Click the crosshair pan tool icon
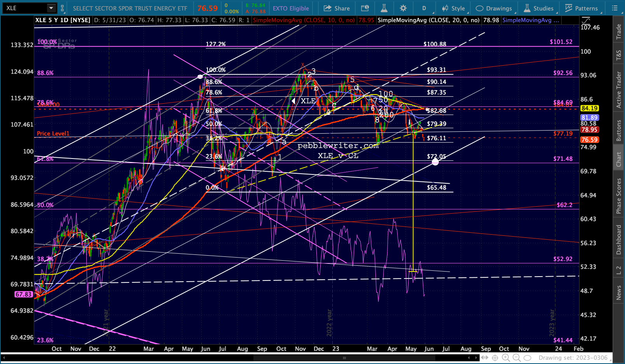Screen dimensions: 625x364 pos(495,358)
